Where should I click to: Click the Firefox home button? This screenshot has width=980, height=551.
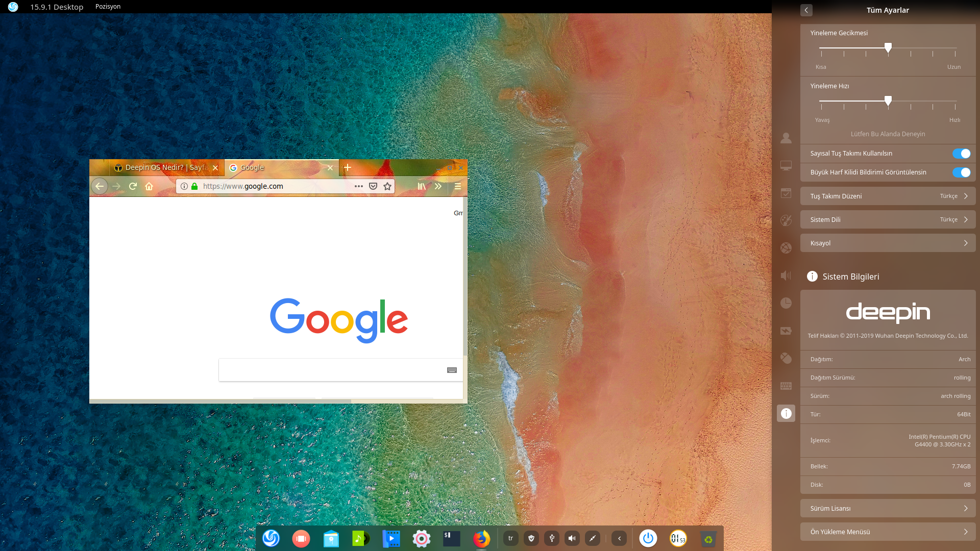coord(149,186)
